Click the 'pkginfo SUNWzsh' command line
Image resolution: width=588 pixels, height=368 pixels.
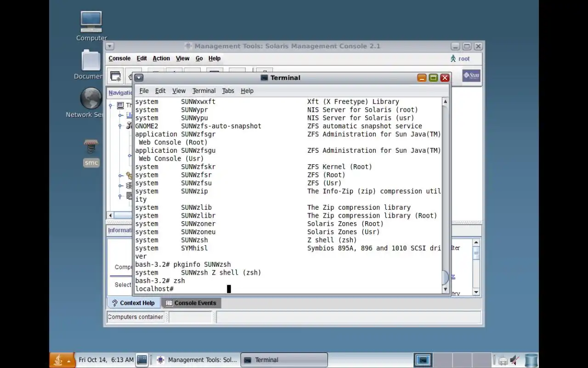pyautogui.click(x=183, y=264)
